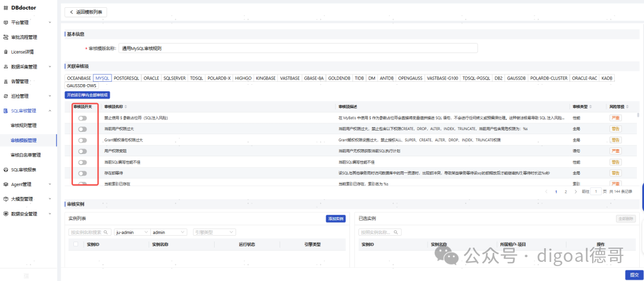Select the DB2 engine tab
The image size is (644, 281).
(498, 78)
